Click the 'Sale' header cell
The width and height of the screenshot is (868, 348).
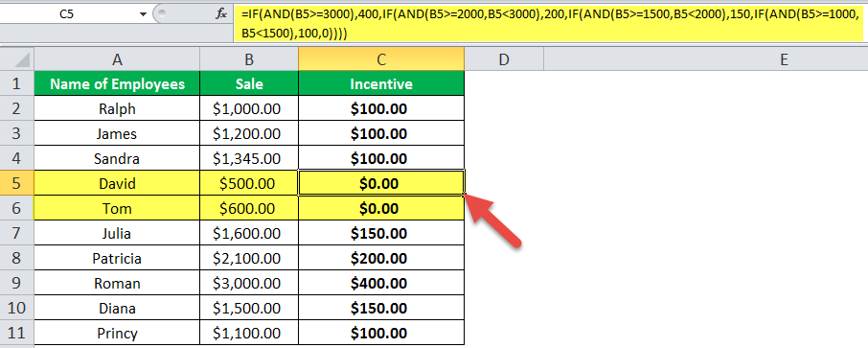point(249,83)
